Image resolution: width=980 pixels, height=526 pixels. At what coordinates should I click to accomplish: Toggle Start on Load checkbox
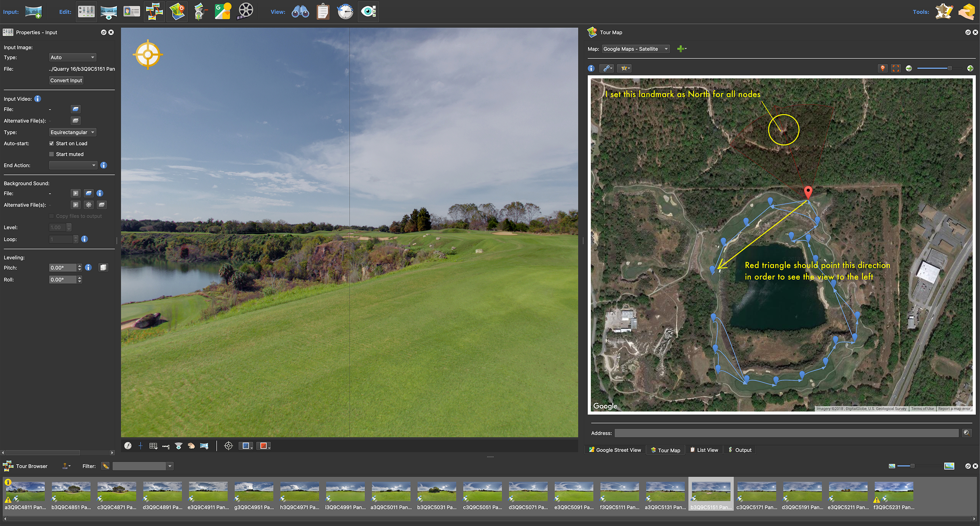click(x=51, y=143)
